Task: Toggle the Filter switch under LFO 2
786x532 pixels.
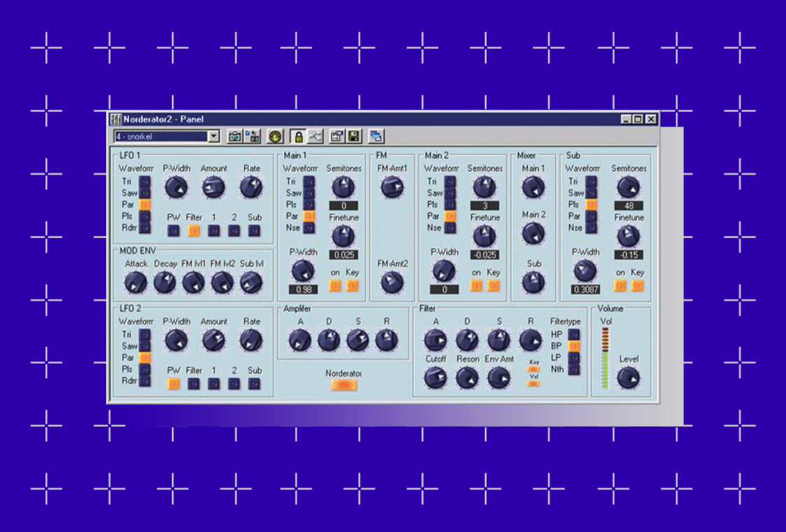Action: coord(194,383)
